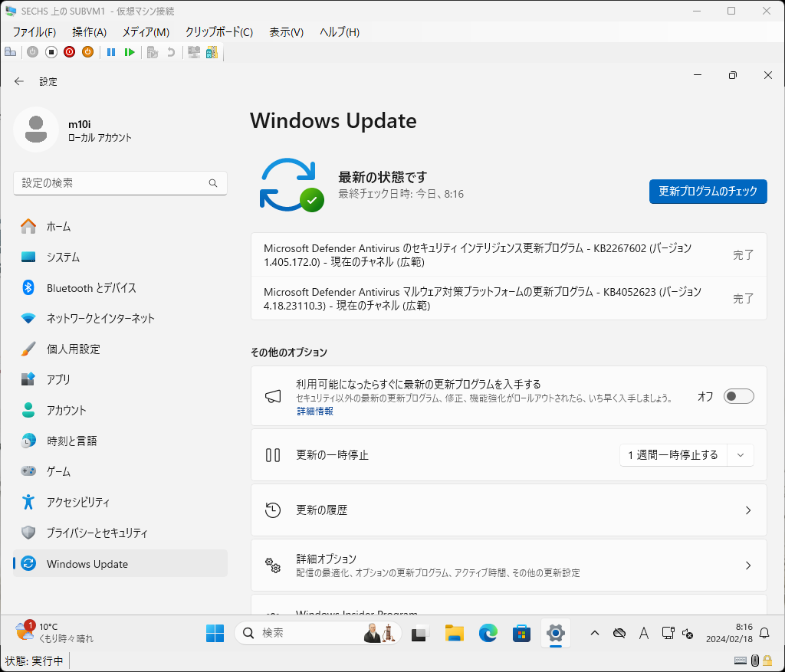785x672 pixels.
Task: Open the 詳細情報 link
Action: point(315,411)
